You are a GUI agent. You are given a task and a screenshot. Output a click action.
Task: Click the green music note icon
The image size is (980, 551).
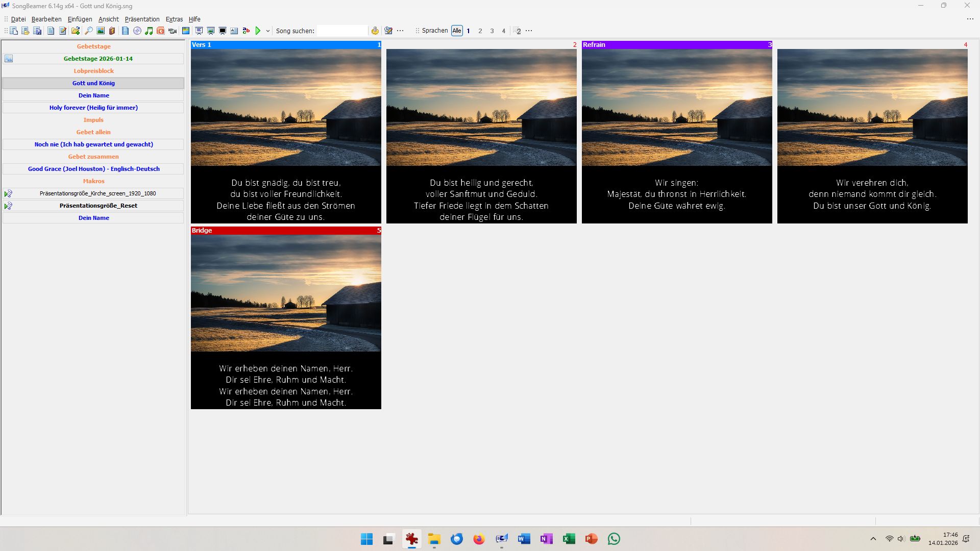pyautogui.click(x=149, y=31)
